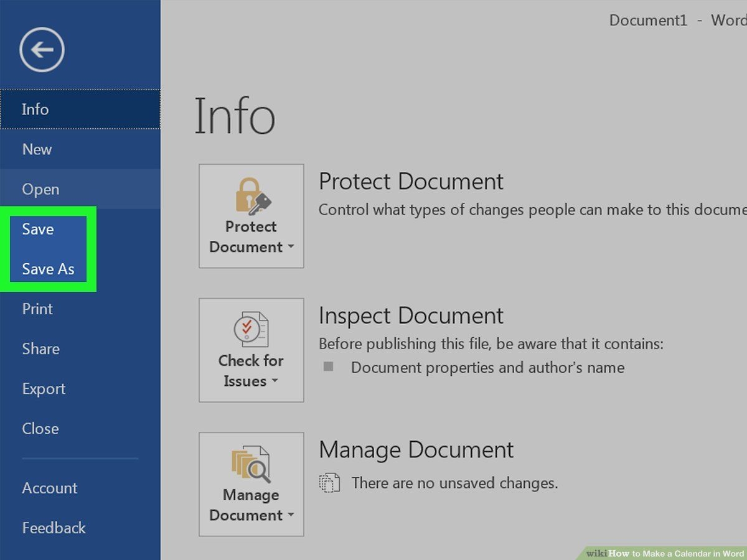Click the Protect Document heading text
The height and width of the screenshot is (560, 747).
coord(411,182)
